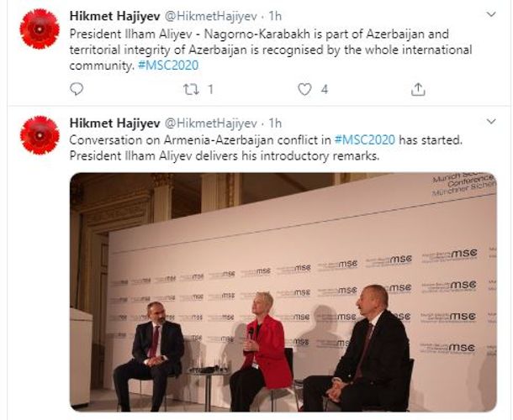Open second tweet's red flower avatar
Screen dimensions: 513x420
[x=40, y=135]
